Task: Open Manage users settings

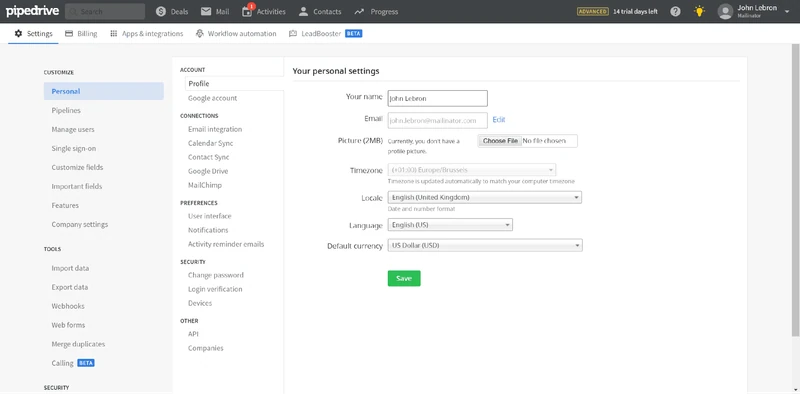Action: 73,130
